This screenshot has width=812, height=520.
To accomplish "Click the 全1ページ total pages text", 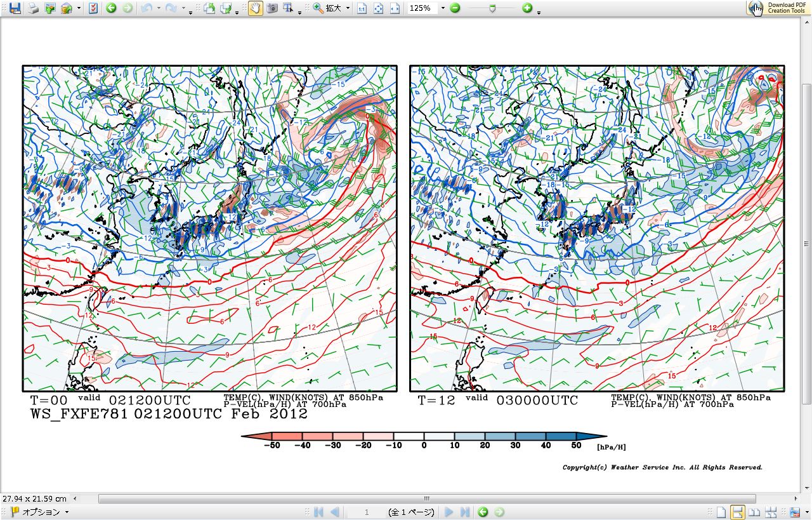I will [411, 512].
